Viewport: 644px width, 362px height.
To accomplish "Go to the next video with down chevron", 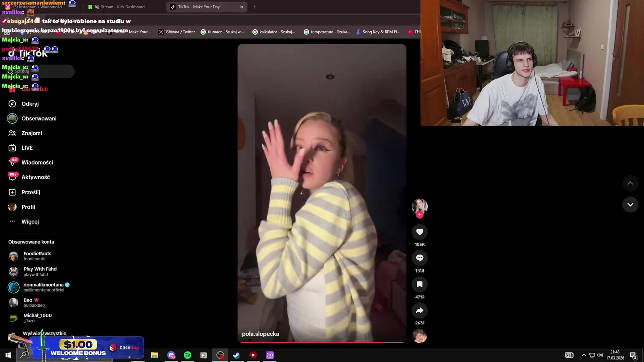I will tap(630, 205).
